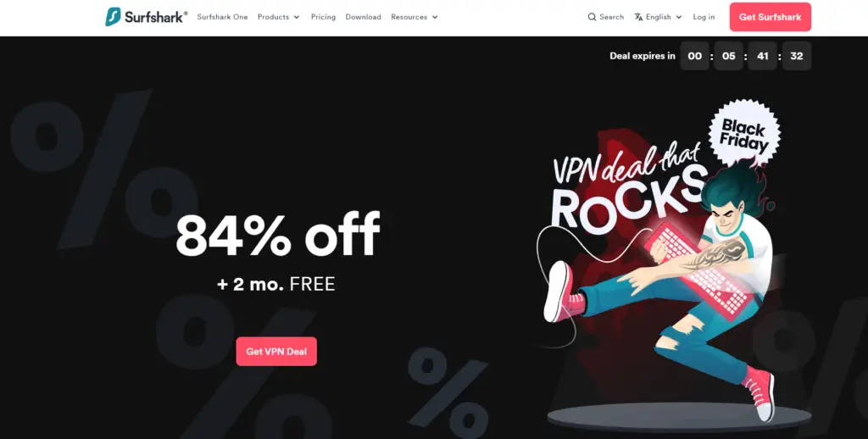Click the Get VPN Deal button

(x=276, y=352)
